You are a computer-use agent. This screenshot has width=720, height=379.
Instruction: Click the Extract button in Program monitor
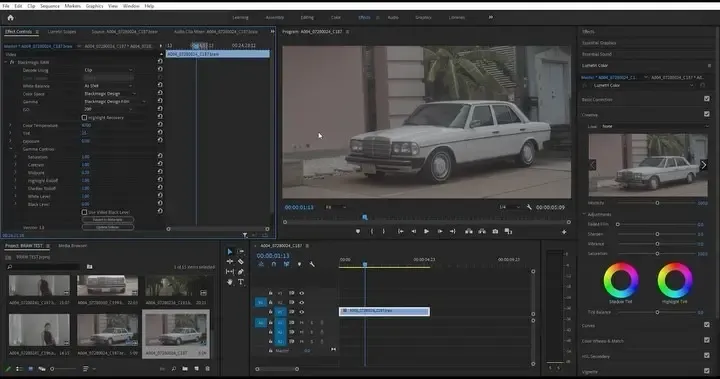pos(482,232)
